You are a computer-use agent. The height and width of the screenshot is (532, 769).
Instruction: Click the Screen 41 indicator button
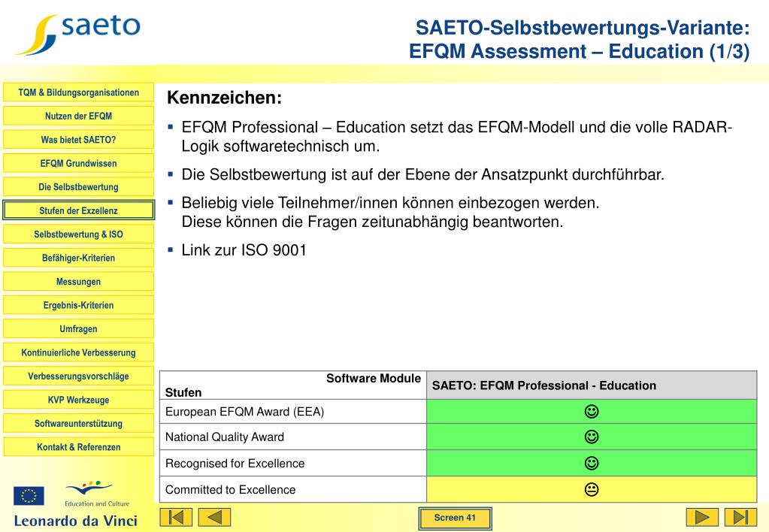click(455, 518)
